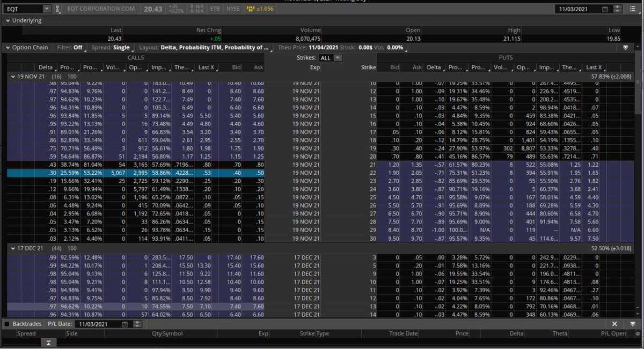This screenshot has width=644, height=349.
Task: Collapse the Option Chain section
Action: point(7,48)
